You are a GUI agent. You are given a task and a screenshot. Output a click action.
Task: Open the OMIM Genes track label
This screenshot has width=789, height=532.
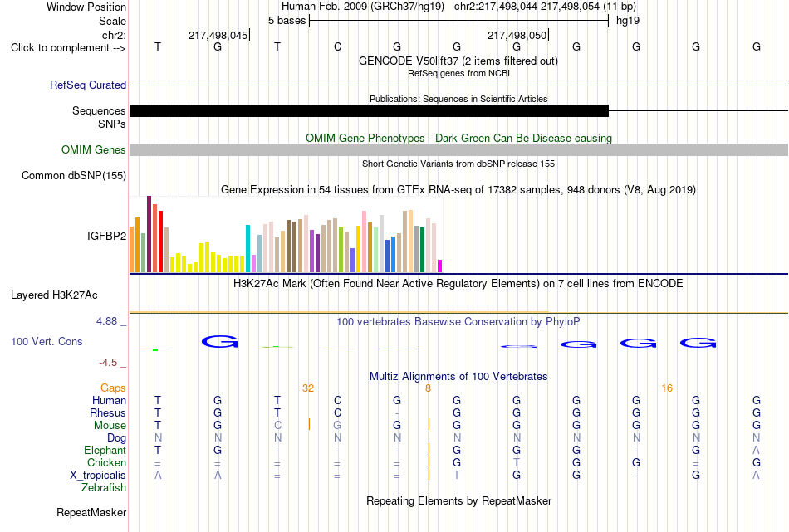[93, 150]
